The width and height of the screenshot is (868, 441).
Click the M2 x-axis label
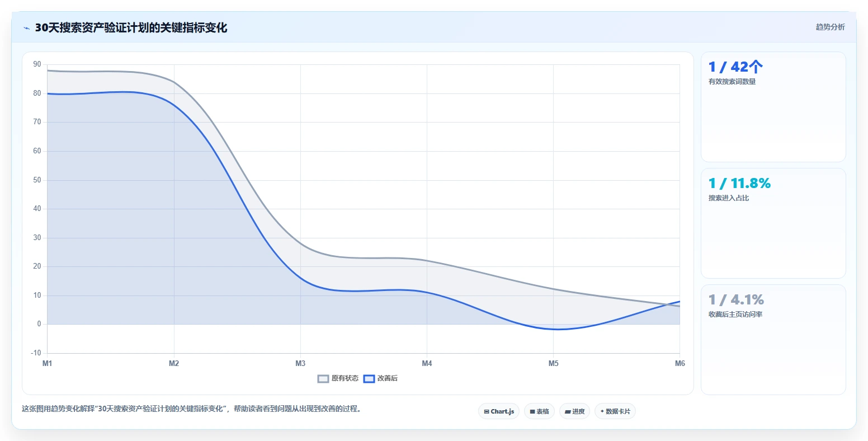(x=174, y=363)
